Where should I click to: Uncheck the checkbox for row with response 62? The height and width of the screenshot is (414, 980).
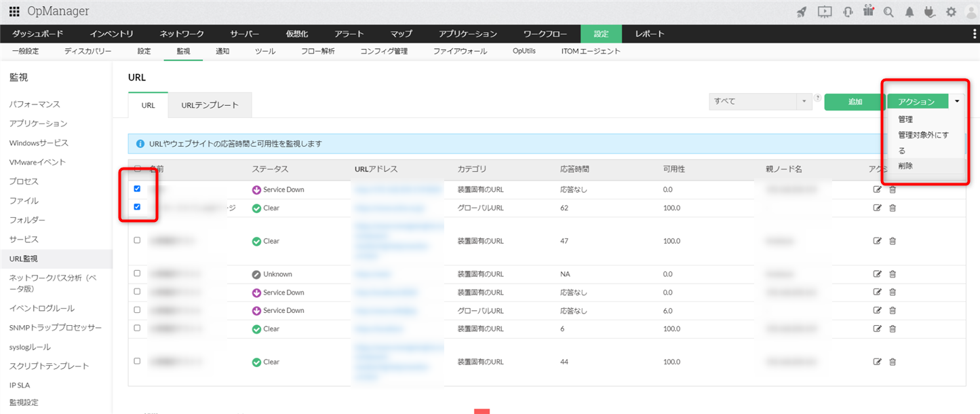click(x=137, y=207)
